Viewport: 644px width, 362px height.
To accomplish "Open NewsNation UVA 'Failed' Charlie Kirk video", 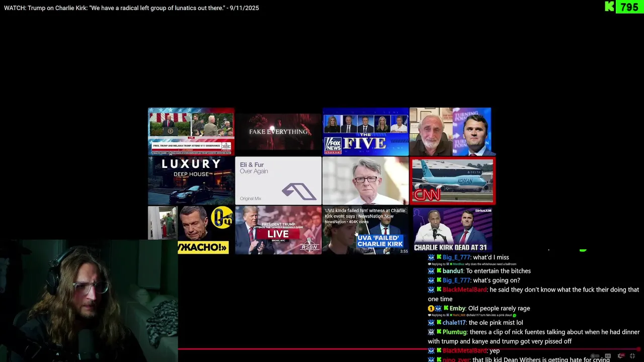I will pos(365,230).
